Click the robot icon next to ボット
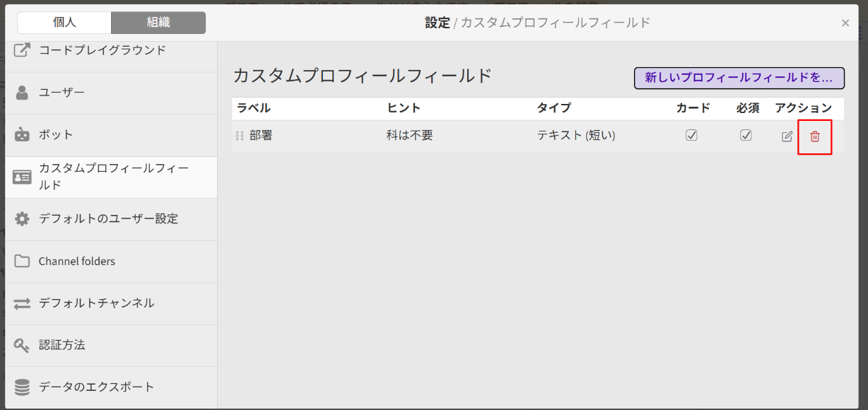The height and width of the screenshot is (410, 868). [23, 134]
